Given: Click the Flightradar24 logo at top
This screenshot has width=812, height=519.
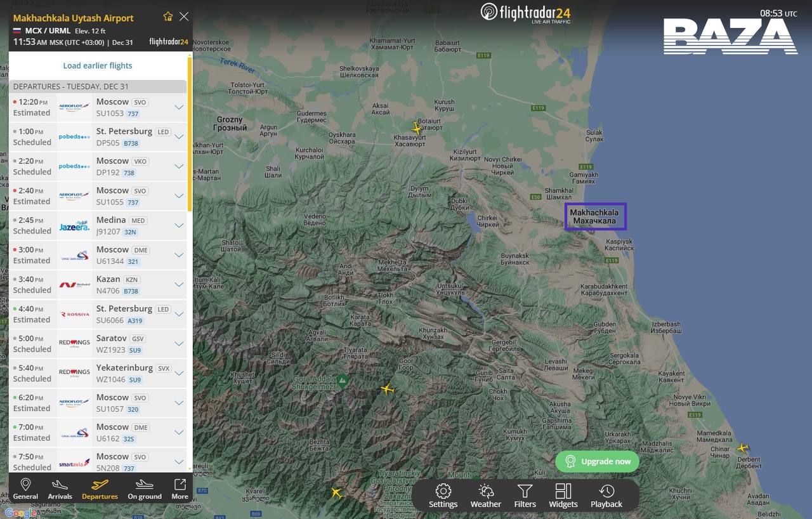Looking at the screenshot, I should [x=525, y=12].
